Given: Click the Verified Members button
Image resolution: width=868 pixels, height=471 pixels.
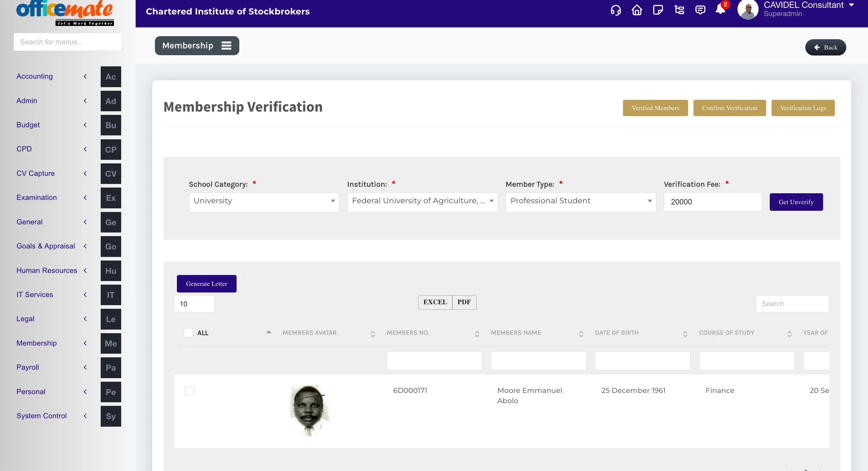Looking at the screenshot, I should 655,108.
